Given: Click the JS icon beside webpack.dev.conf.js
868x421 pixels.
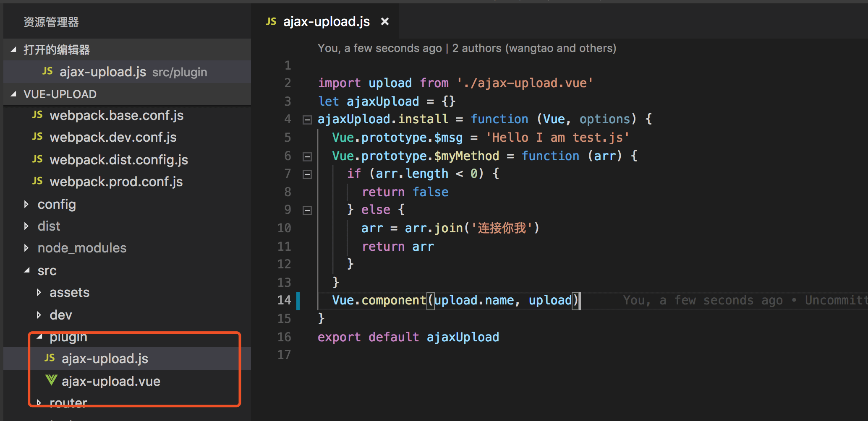Looking at the screenshot, I should click(37, 137).
